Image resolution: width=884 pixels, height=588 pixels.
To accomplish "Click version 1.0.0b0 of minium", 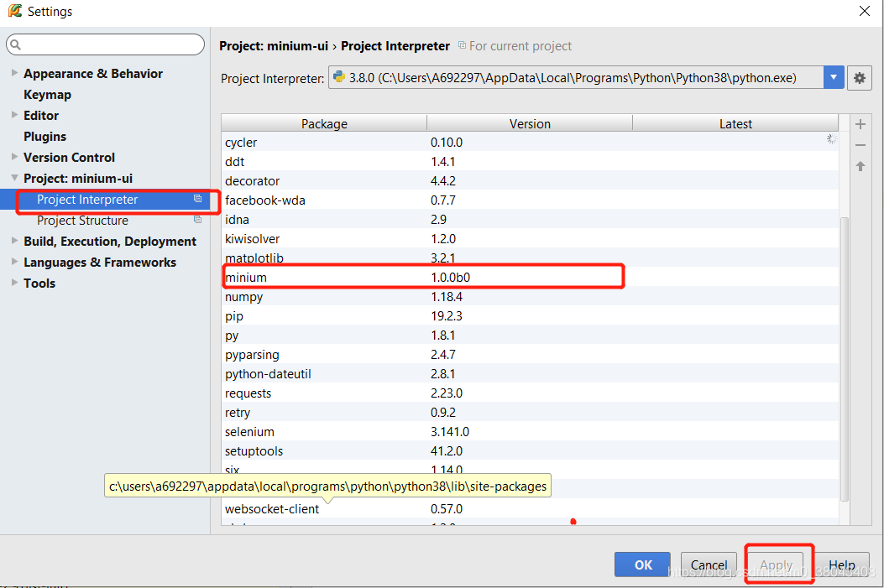I will point(450,277).
